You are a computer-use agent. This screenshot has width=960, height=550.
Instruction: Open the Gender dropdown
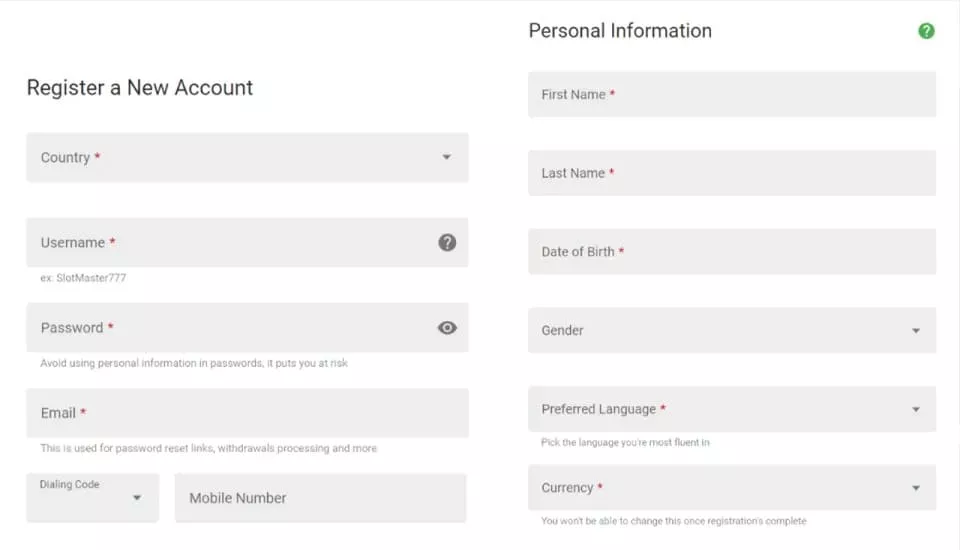tap(731, 330)
